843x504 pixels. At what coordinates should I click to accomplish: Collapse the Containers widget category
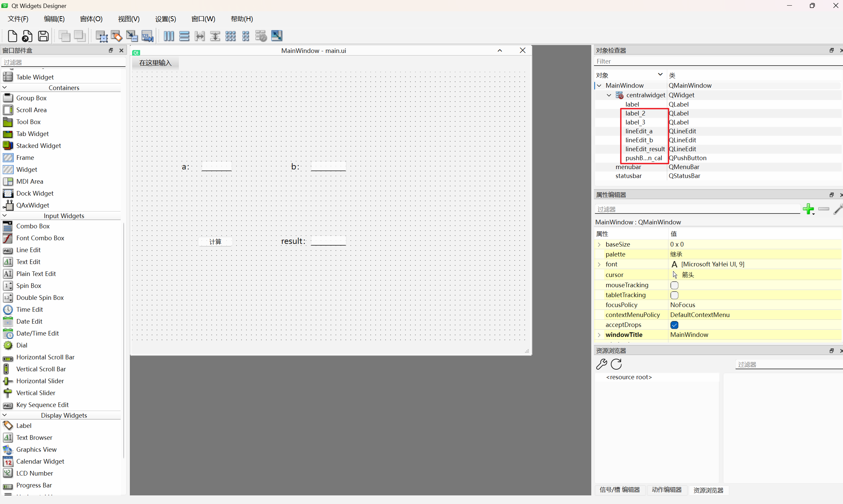pyautogui.click(x=5, y=88)
